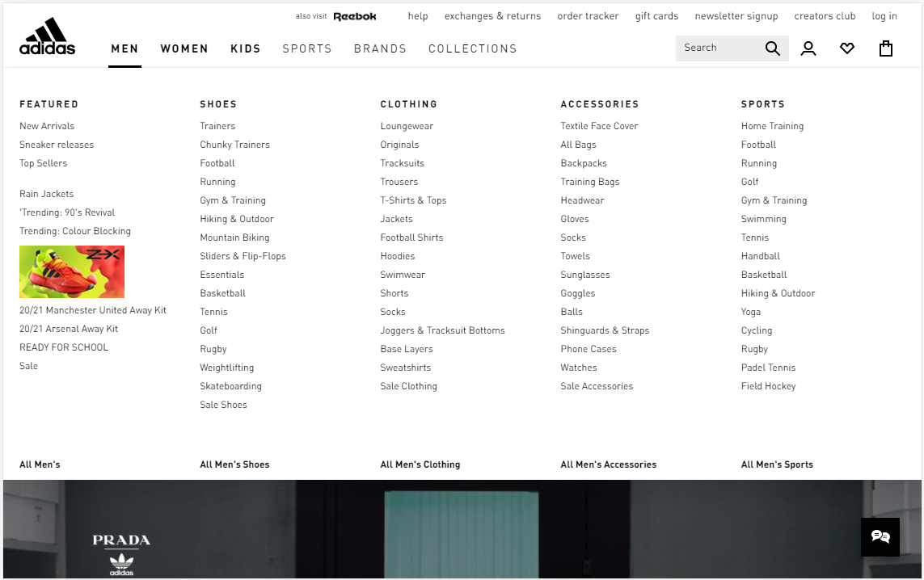Screen dimensions: 924x580
Task: Select Skateboarding shoes
Action: 231,386
